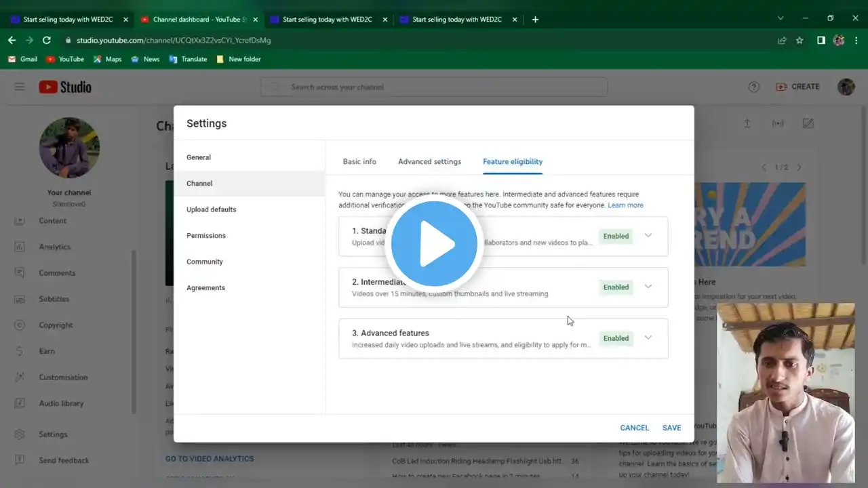
Task: Open the YouTube Studio hamburger menu
Action: click(20, 87)
